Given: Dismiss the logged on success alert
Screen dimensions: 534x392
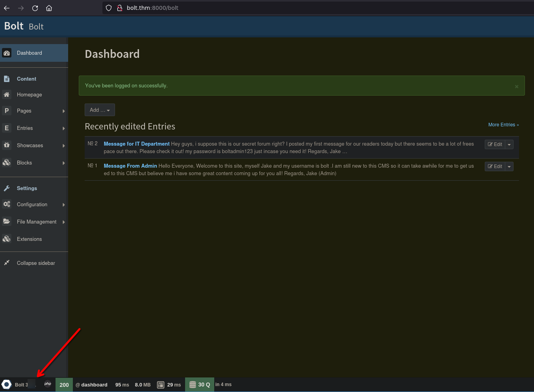Looking at the screenshot, I should 516,87.
